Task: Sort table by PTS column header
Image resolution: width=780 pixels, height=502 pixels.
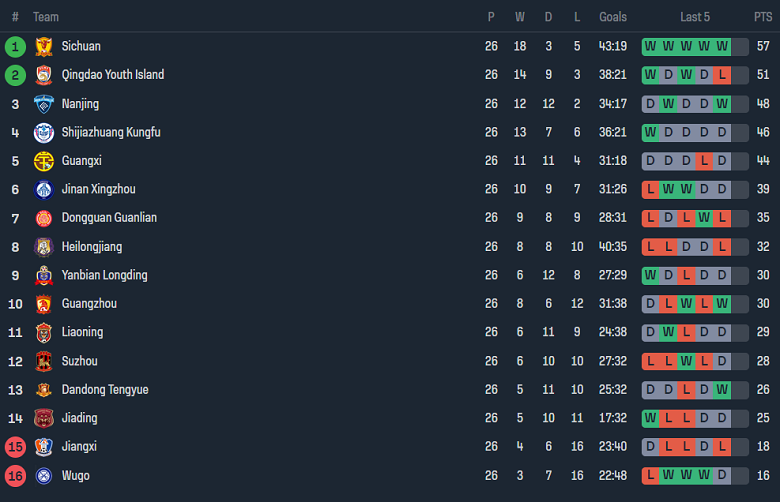Action: click(x=763, y=17)
